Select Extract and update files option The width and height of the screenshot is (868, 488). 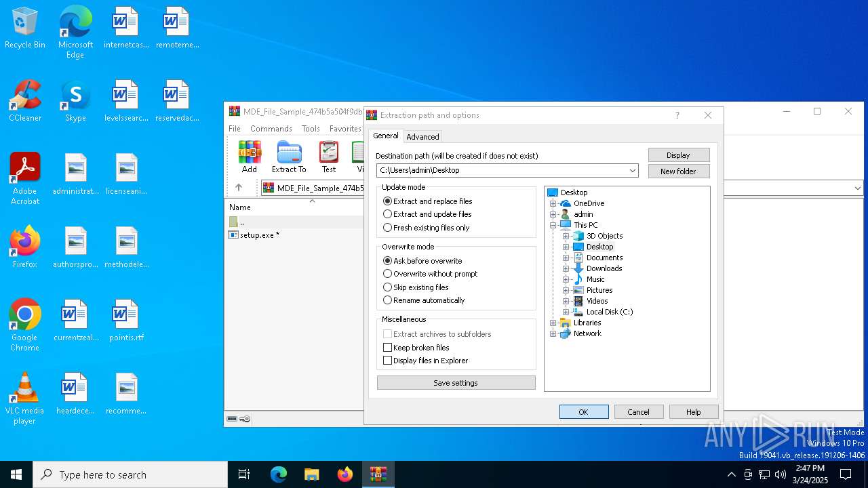(428, 214)
